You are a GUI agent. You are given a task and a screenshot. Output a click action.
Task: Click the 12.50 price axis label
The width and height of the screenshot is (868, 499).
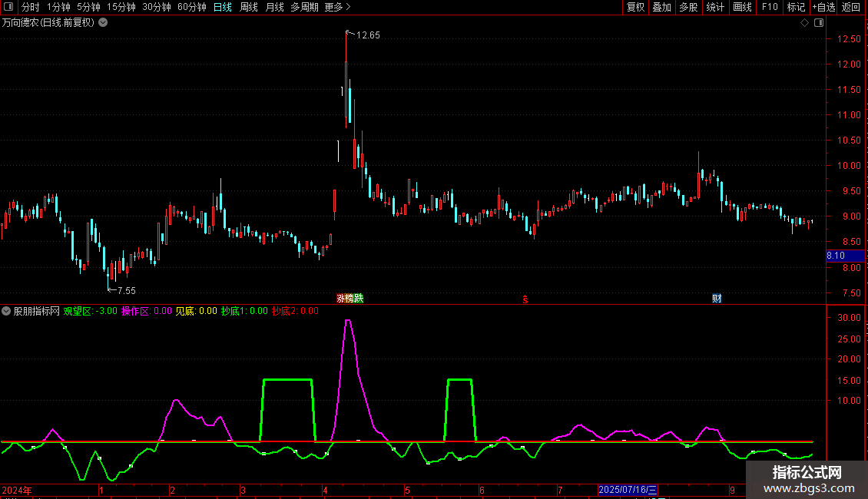[x=849, y=38]
